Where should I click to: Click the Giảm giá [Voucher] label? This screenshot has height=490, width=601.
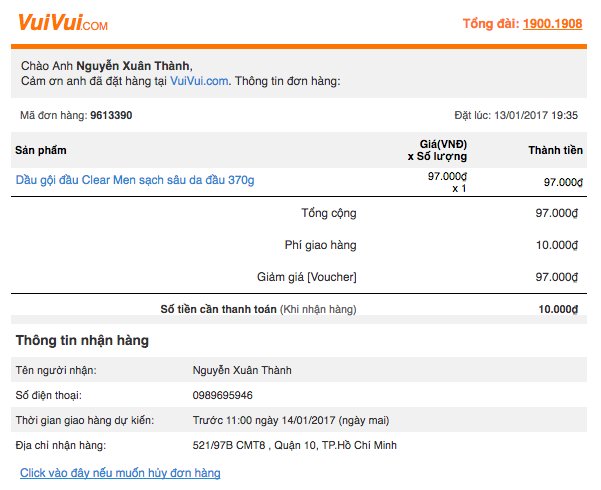point(307,277)
